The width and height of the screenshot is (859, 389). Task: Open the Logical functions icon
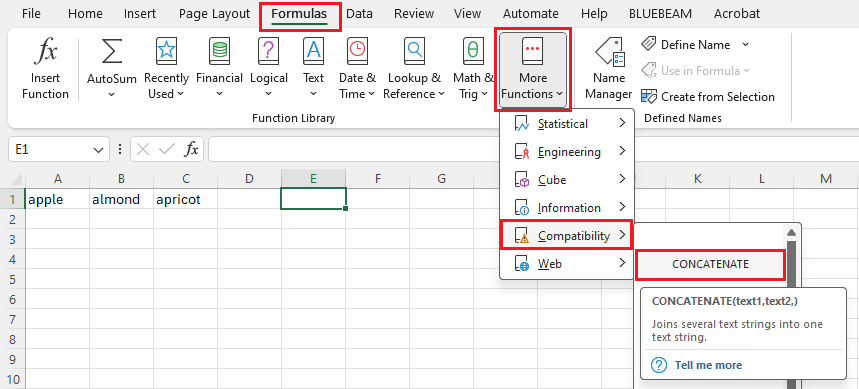tap(268, 51)
